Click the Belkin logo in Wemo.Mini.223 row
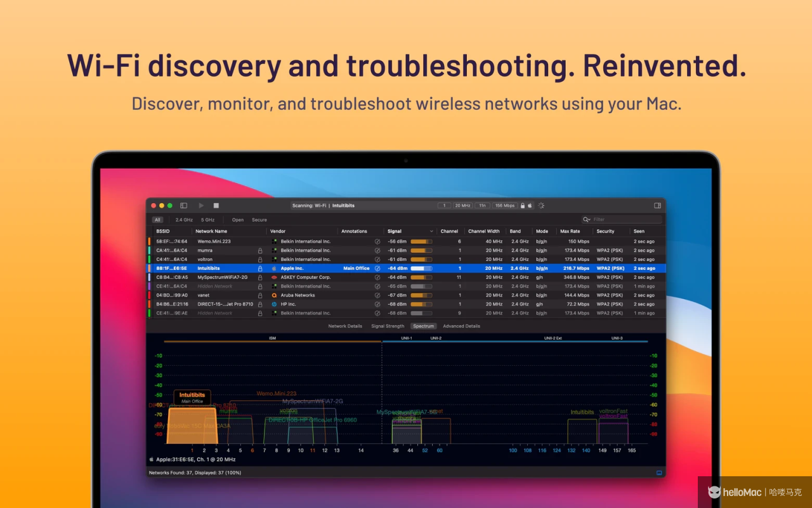 (x=274, y=241)
